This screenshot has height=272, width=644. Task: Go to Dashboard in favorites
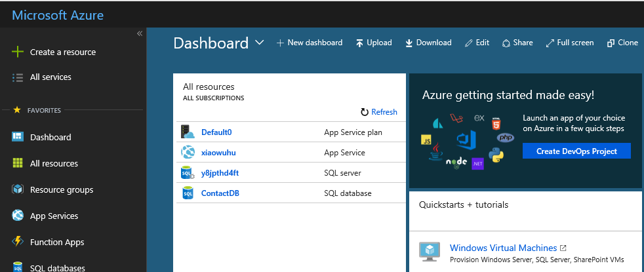coord(50,137)
